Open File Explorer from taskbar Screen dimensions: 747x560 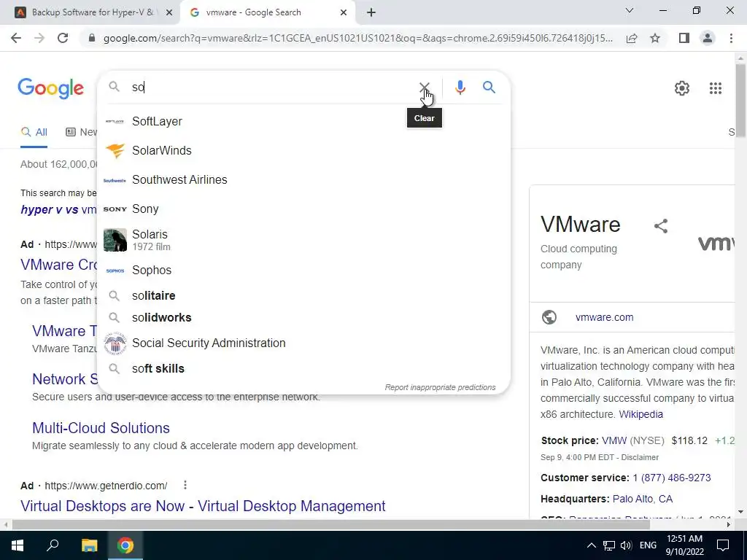[89, 545]
